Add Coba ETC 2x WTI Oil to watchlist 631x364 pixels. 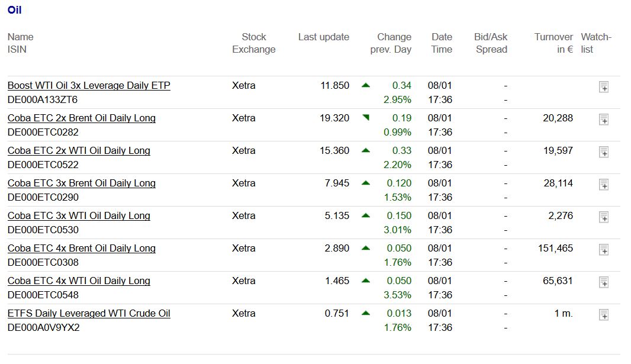604,152
